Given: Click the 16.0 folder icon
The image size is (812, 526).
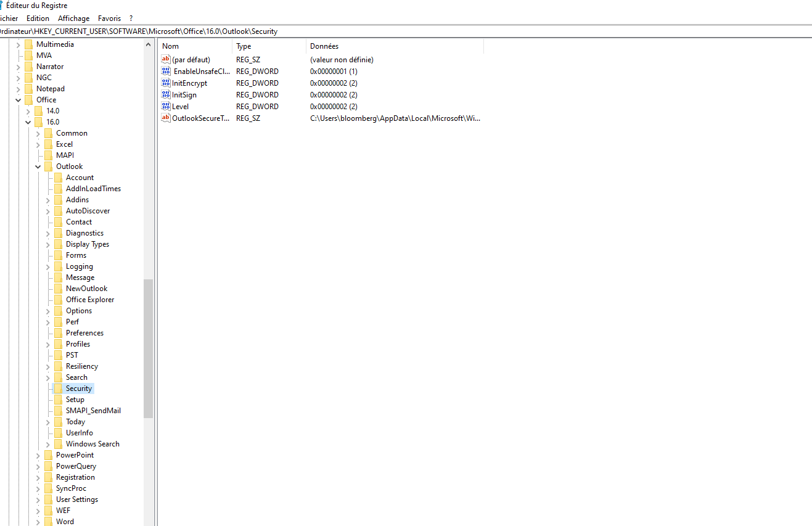Looking at the screenshot, I should click(38, 122).
